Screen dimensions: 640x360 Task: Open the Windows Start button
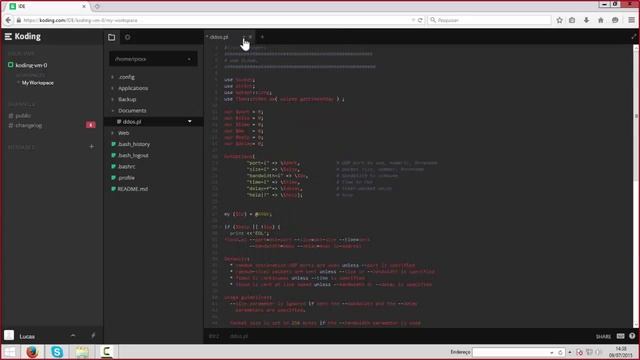9,352
